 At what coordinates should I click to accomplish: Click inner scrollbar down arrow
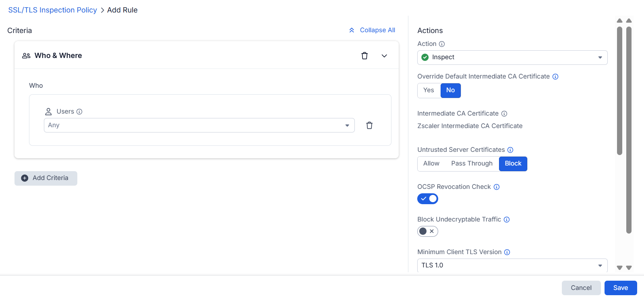[620, 268]
